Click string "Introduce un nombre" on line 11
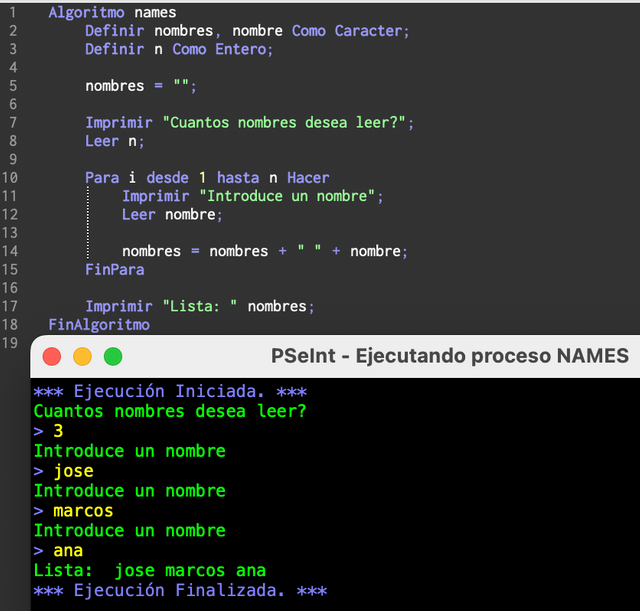 [x=287, y=196]
